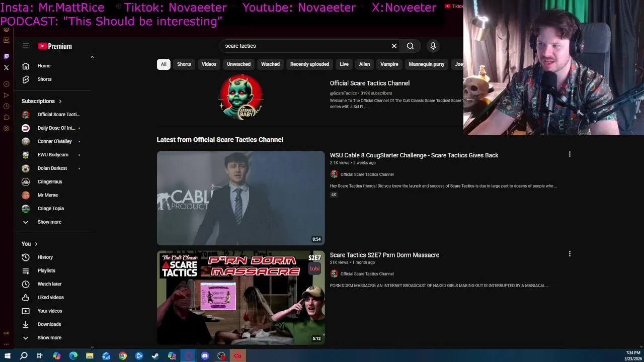Open channel name under Pxrn Dorm Massacre video

click(x=367, y=274)
